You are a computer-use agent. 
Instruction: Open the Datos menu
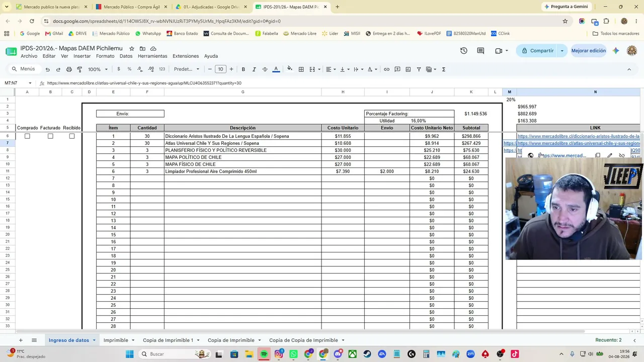click(126, 56)
